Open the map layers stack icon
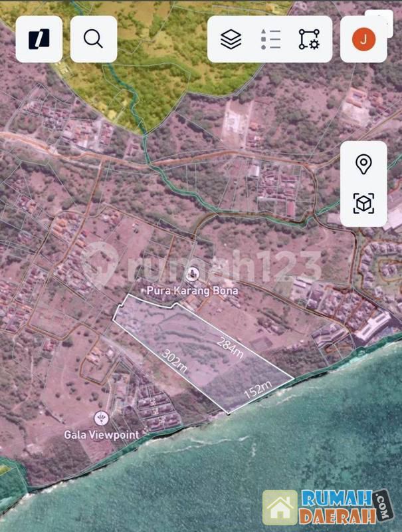 [x=231, y=39]
